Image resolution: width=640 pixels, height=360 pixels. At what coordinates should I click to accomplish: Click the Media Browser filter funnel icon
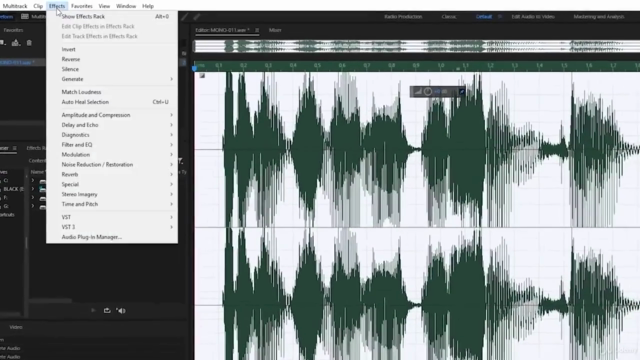(180, 161)
